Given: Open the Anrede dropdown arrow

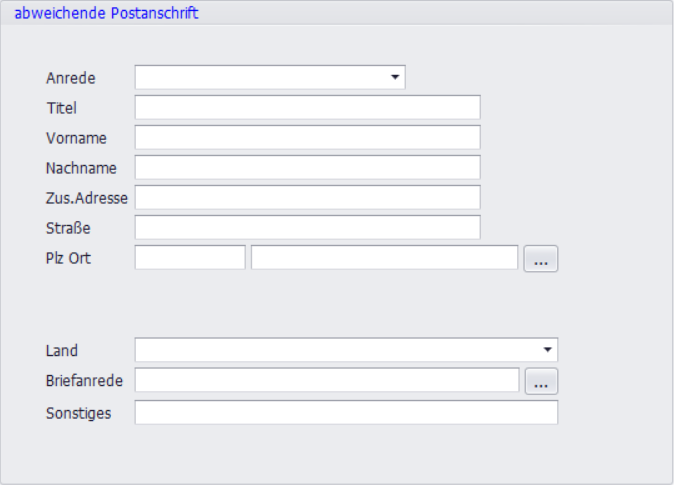Looking at the screenshot, I should [x=395, y=77].
